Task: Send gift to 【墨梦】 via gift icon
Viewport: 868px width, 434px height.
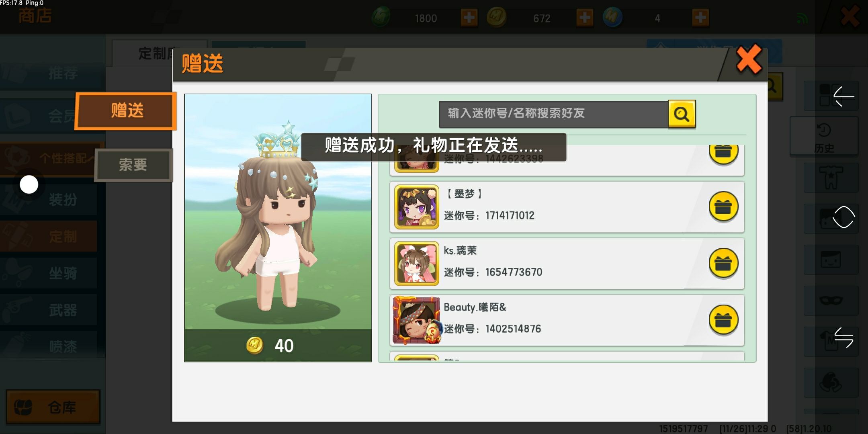Action: click(723, 207)
